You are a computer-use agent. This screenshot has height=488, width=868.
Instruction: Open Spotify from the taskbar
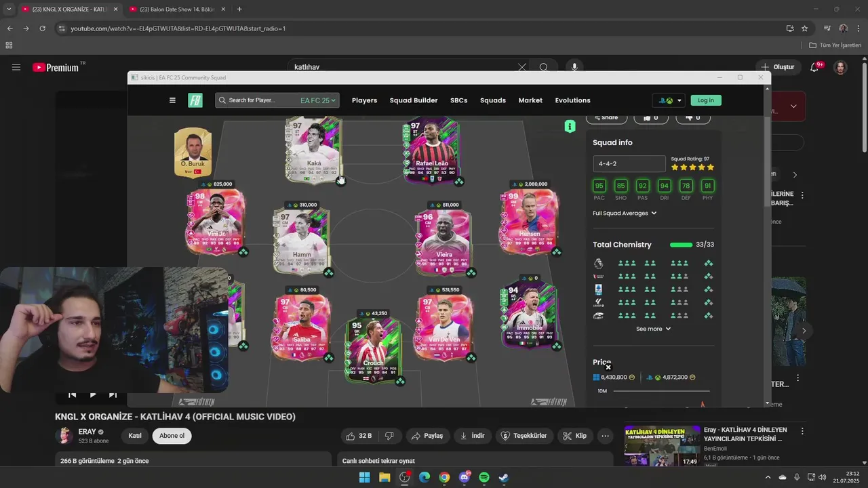484,477
